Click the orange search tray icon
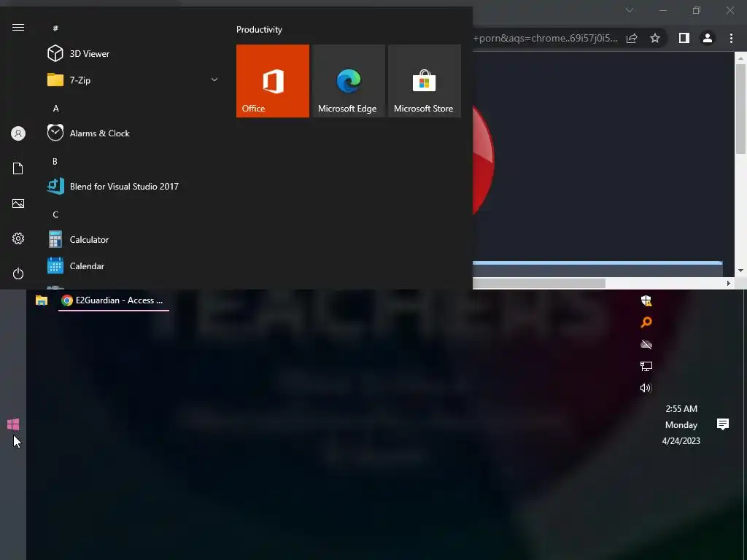 [646, 322]
